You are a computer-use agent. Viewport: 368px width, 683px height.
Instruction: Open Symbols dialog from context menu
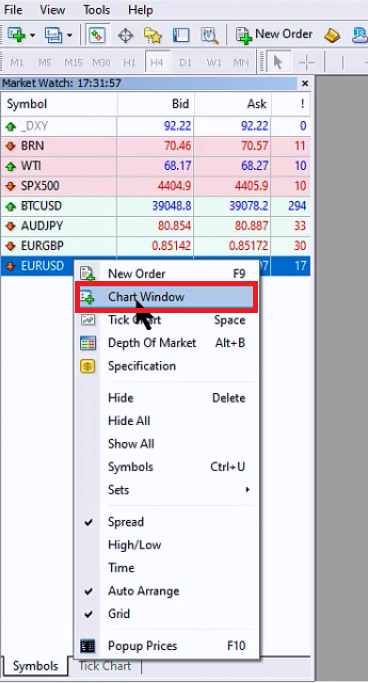[167, 467]
